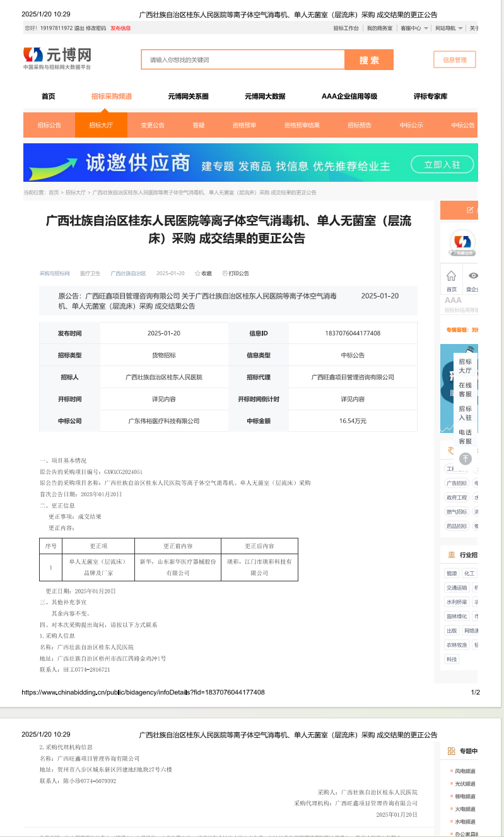Switch to the 变更公告 tab
Image resolution: width=504 pixels, height=837 pixels.
153,125
